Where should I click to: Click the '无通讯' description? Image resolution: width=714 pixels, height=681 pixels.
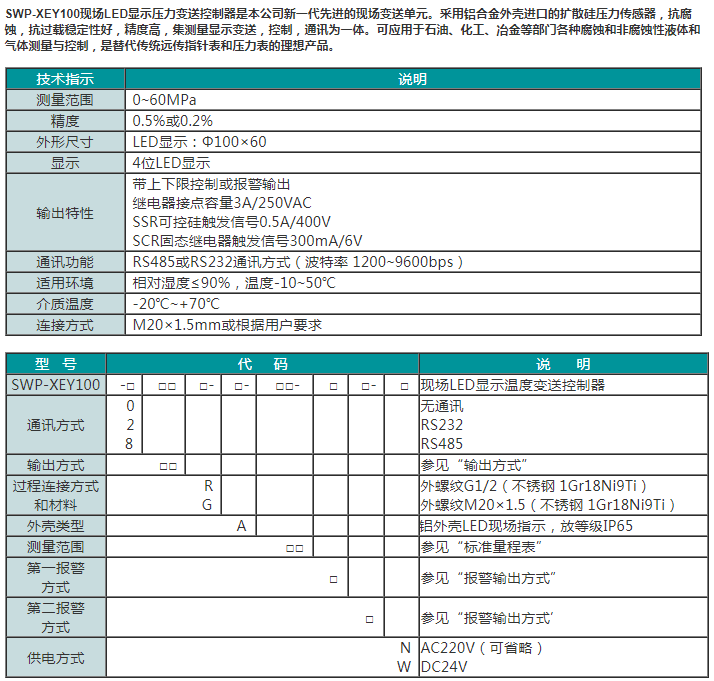click(442, 406)
